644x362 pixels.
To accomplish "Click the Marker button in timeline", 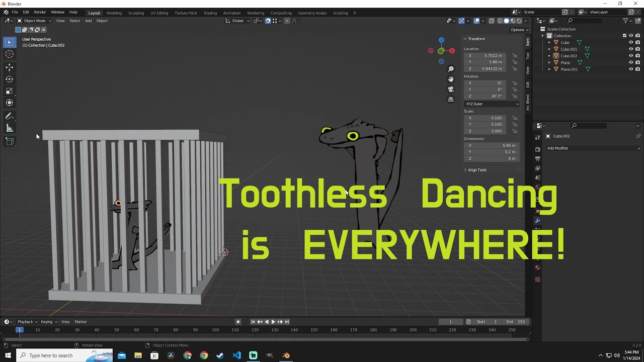I will pos(80,322).
